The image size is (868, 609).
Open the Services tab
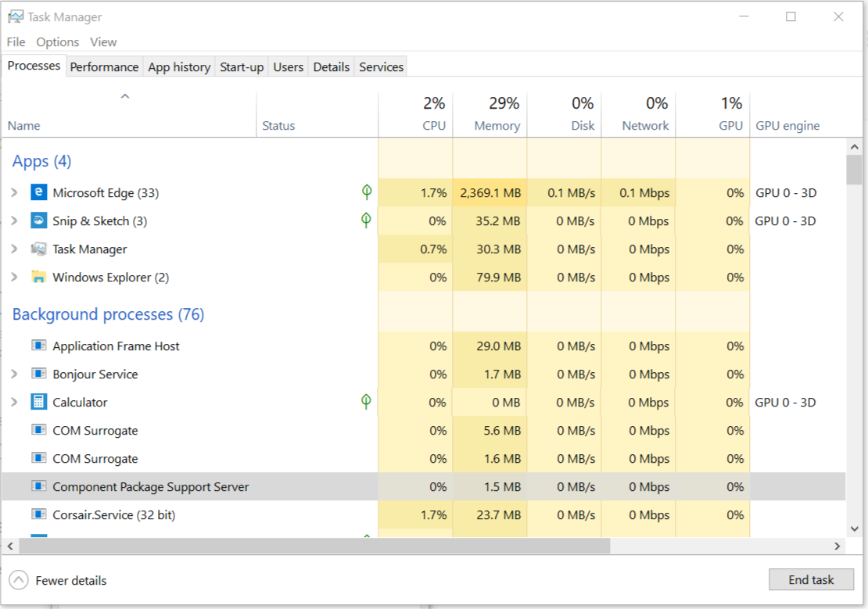pos(381,66)
